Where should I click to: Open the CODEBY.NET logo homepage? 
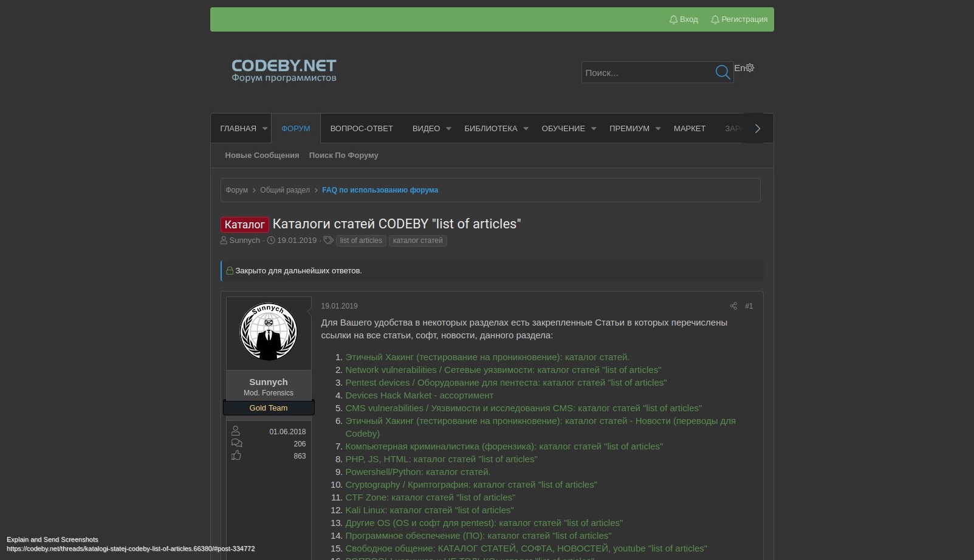coord(284,70)
